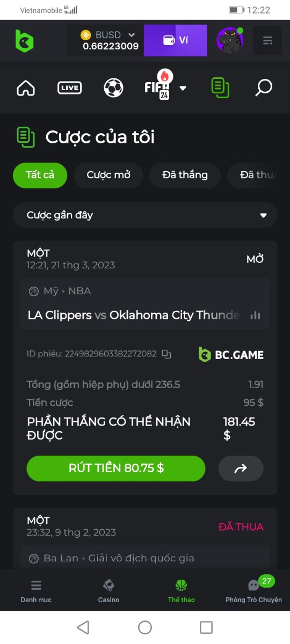Open LIVE betting section
This screenshot has height=644, width=290.
pyautogui.click(x=70, y=87)
